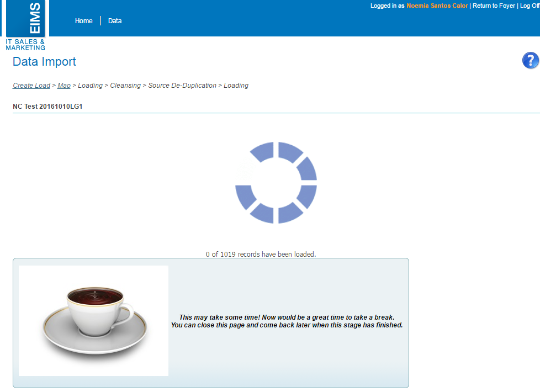Click the Log Off link
This screenshot has height=392, width=540.
(x=530, y=6)
